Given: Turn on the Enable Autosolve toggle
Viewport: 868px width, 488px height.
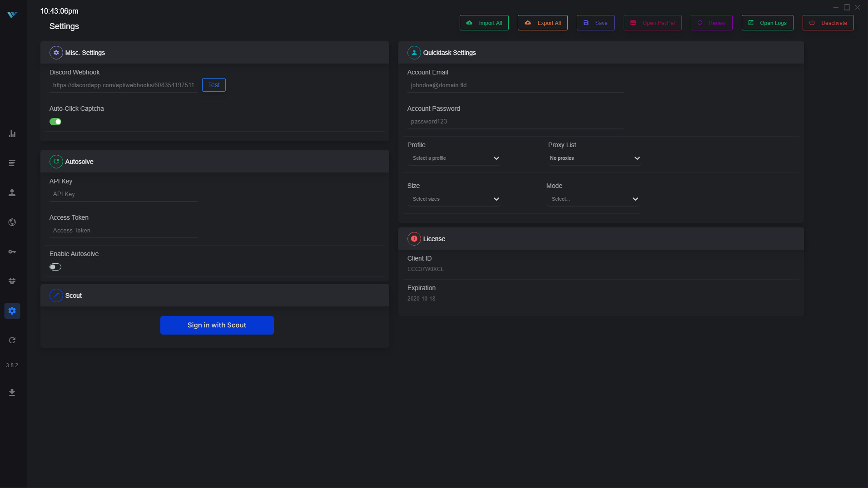Looking at the screenshot, I should click(55, 267).
